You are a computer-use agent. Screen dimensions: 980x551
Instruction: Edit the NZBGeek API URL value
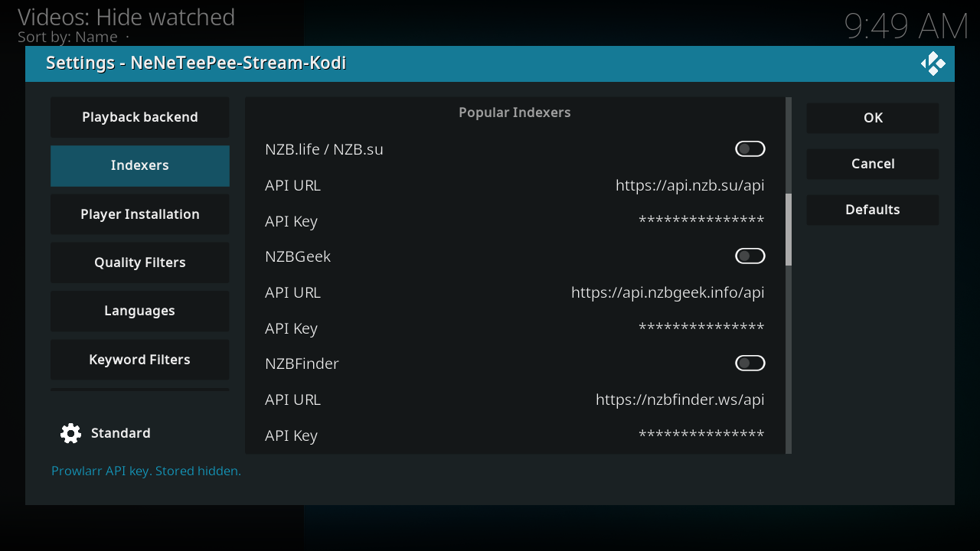(x=514, y=292)
